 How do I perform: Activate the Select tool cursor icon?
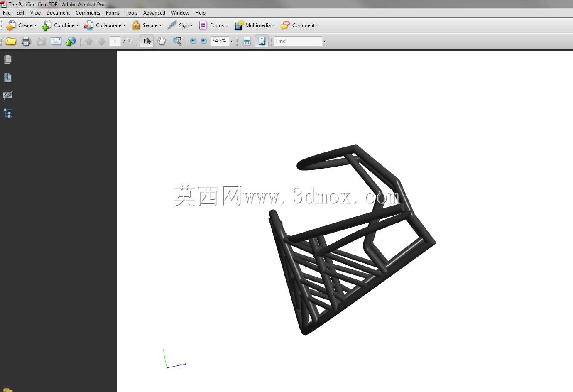147,41
